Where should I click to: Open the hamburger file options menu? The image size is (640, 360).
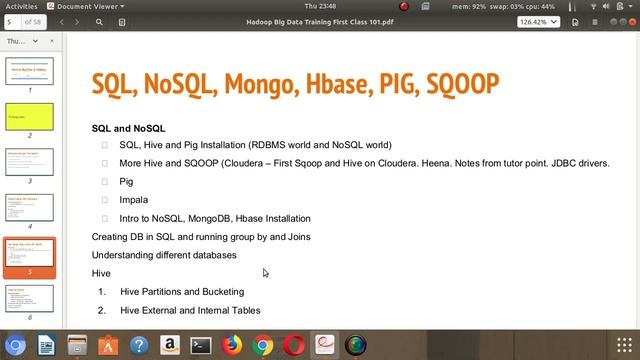pyautogui.click(x=595, y=22)
